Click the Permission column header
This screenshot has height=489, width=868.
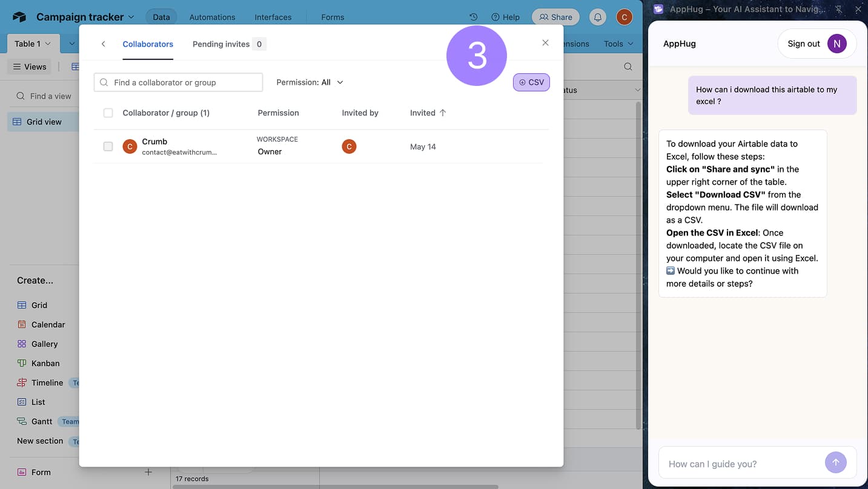[278, 113]
